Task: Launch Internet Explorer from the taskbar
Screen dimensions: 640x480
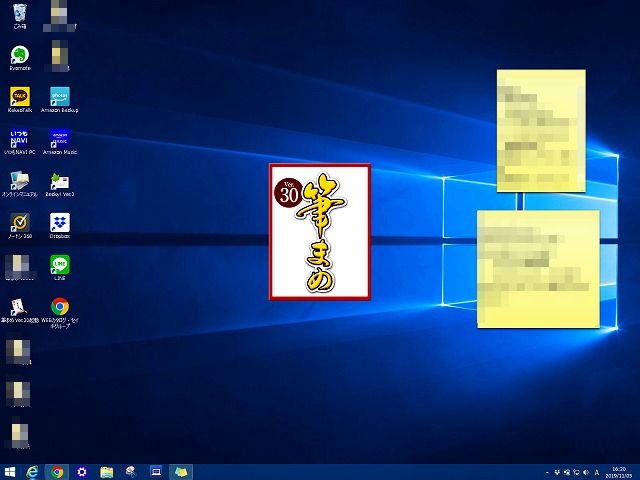Action: click(x=32, y=472)
